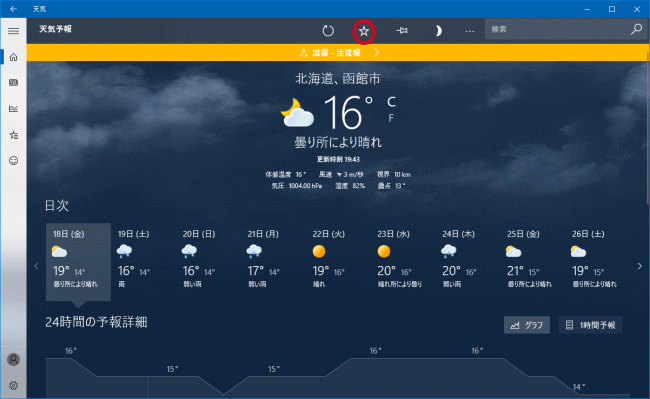Toggle dark theme with the crescent moon icon
This screenshot has height=399, width=650.
click(438, 31)
